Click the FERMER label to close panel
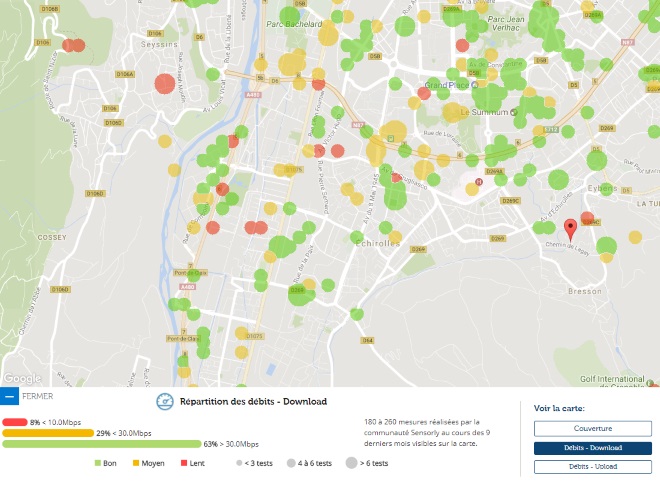 point(37,397)
